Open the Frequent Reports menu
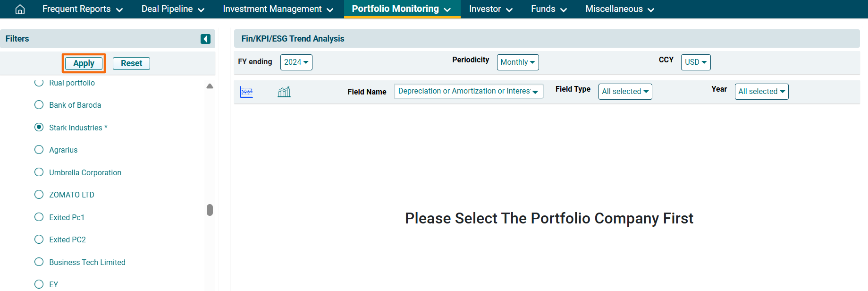This screenshot has height=291, width=868. tap(82, 9)
